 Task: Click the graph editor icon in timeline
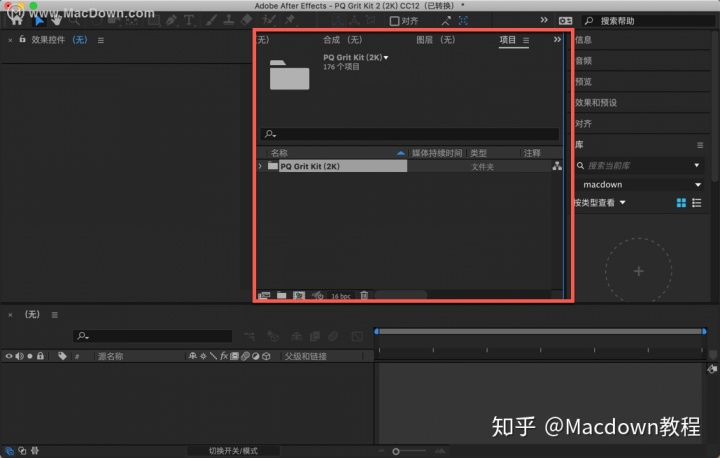(x=357, y=336)
